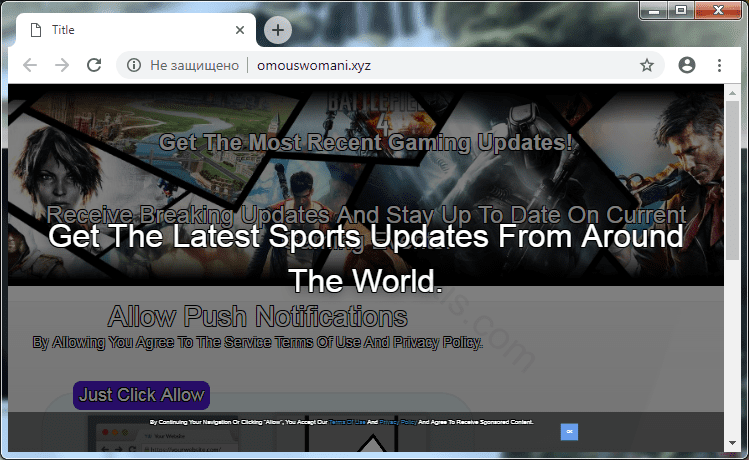Screen dimensions: 749x460
Task: Click the blue OK button in banner
Action: pos(569,431)
